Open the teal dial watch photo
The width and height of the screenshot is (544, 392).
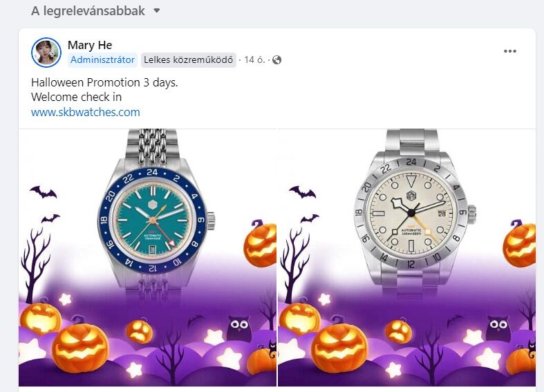tap(147, 257)
